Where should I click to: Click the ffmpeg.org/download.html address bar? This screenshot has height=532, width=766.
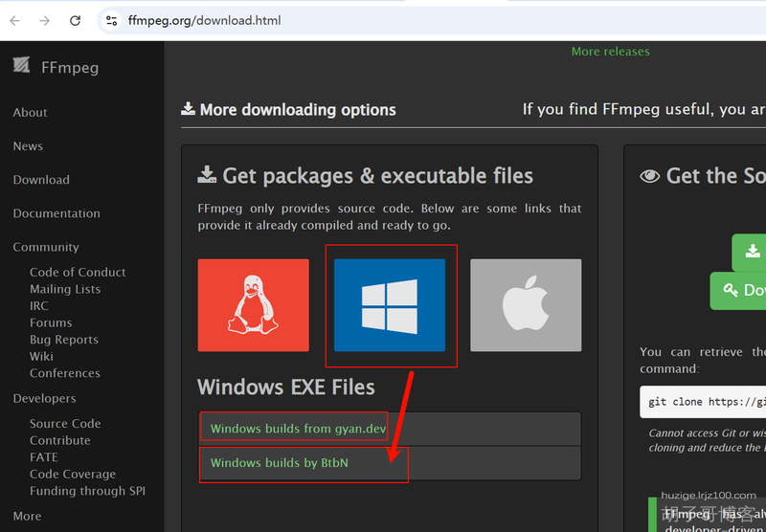click(430, 20)
